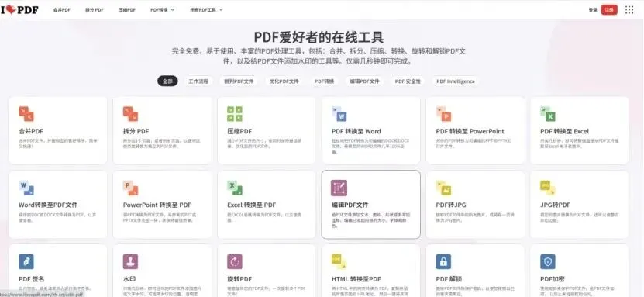644x297 pixels.
Task: Click the green 压缩PDF icon
Action: click(x=235, y=114)
